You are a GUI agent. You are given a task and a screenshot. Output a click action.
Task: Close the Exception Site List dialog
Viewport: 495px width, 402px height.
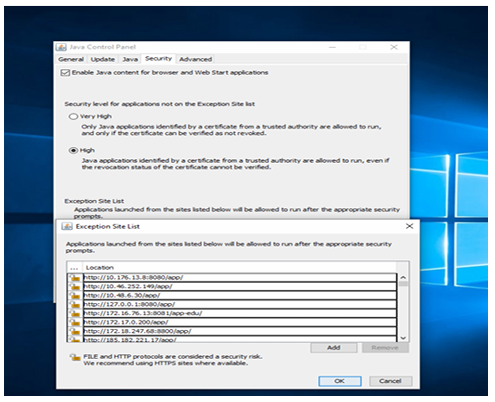409,226
